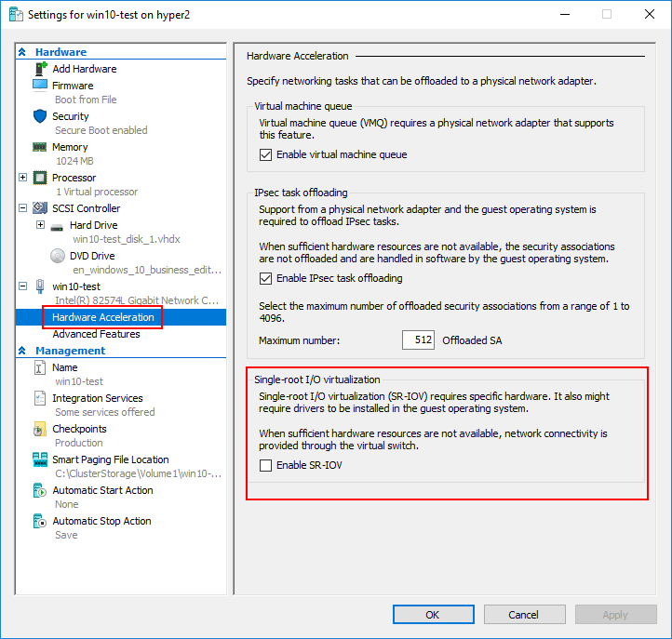The height and width of the screenshot is (639, 672).
Task: Disable the virtual machine queue checkbox
Action: coord(266,154)
